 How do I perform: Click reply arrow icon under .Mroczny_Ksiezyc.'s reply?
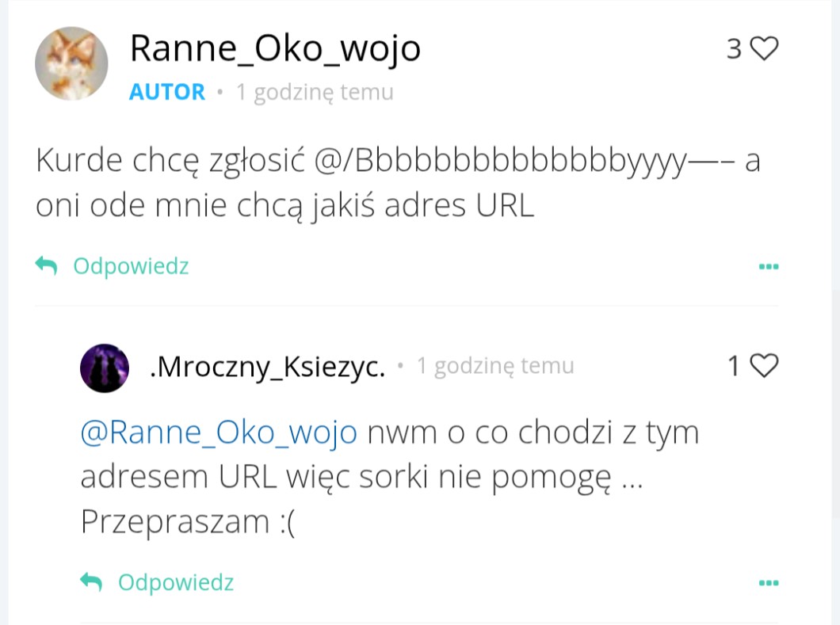[x=92, y=583]
